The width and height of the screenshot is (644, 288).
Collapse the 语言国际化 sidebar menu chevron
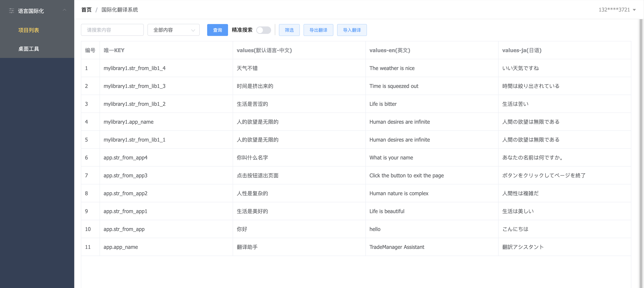(65, 10)
